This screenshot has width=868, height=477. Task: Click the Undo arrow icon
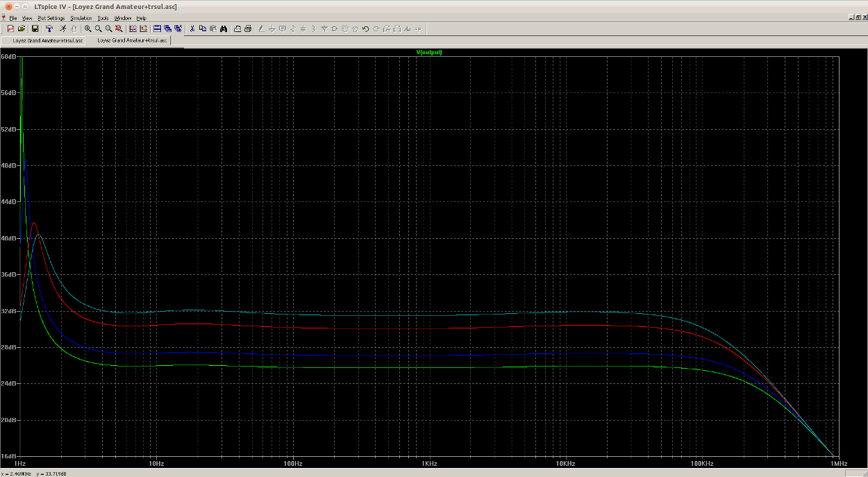coord(366,28)
